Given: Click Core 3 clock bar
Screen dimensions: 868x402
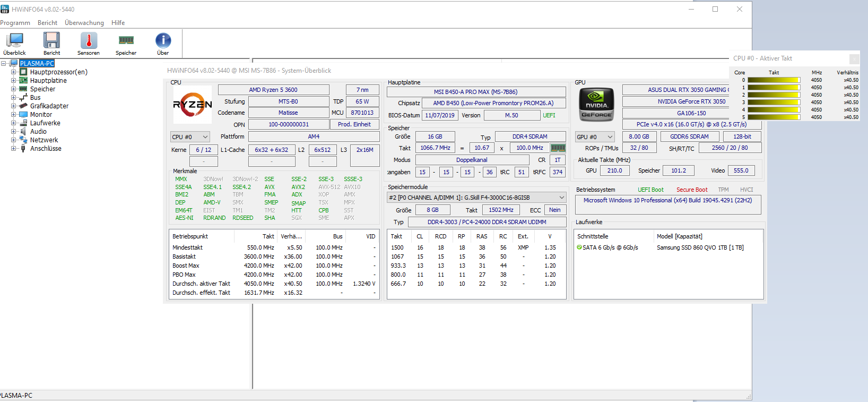Looking at the screenshot, I should coord(774,102).
